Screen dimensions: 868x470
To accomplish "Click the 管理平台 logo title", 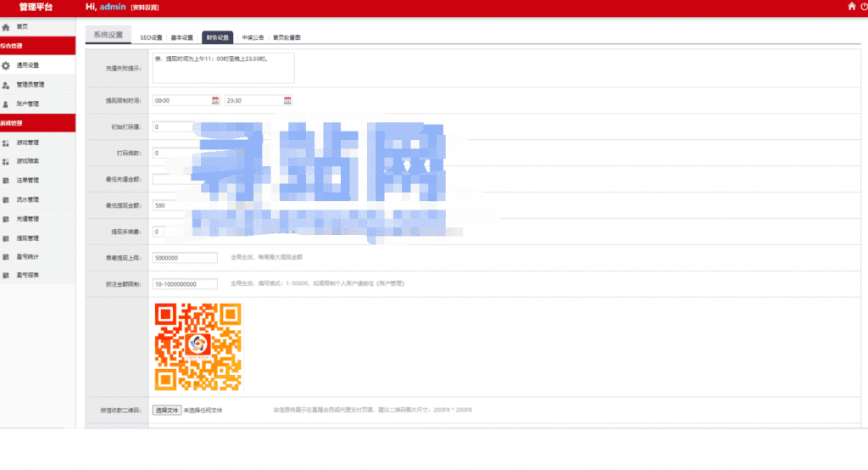I will tap(36, 7).
